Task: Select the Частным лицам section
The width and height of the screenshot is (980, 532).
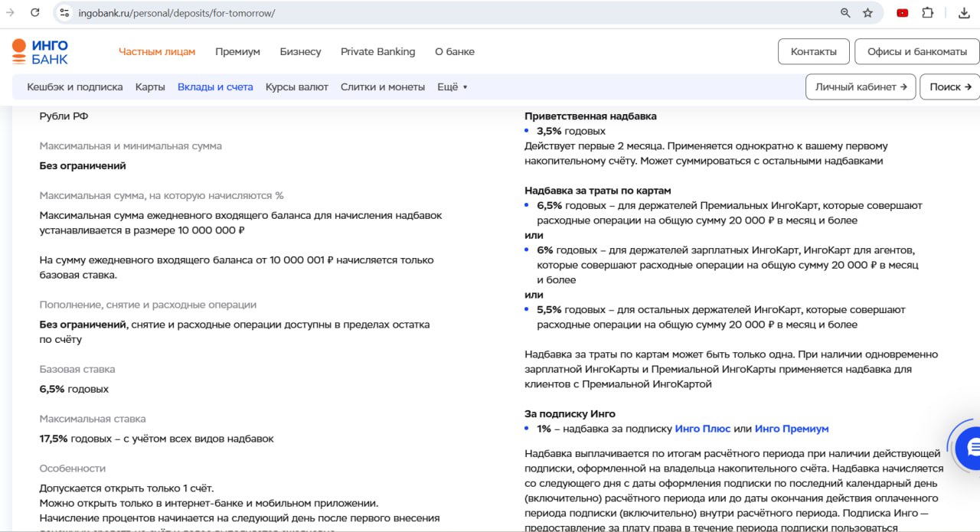Action: click(x=157, y=51)
